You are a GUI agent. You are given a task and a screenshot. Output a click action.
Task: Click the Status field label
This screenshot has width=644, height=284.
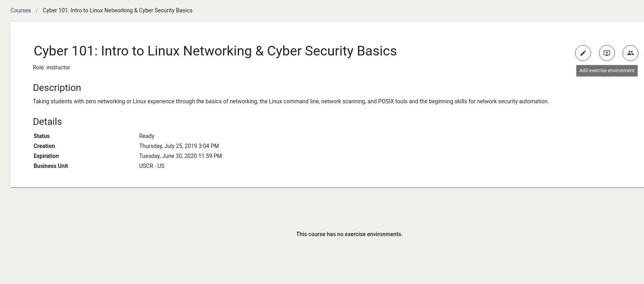(42, 136)
